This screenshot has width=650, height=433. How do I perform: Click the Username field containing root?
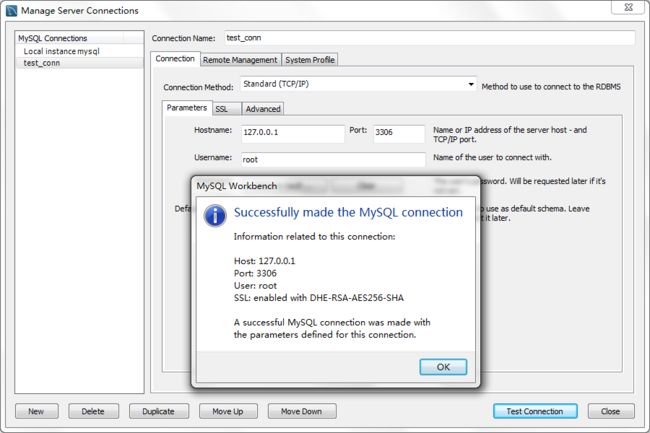pos(333,160)
